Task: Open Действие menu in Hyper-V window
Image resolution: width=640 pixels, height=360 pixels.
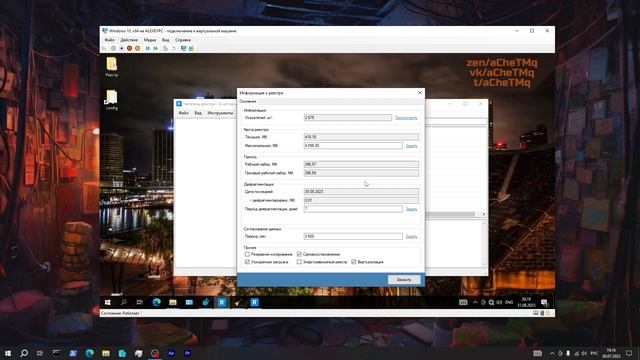Action: click(129, 40)
